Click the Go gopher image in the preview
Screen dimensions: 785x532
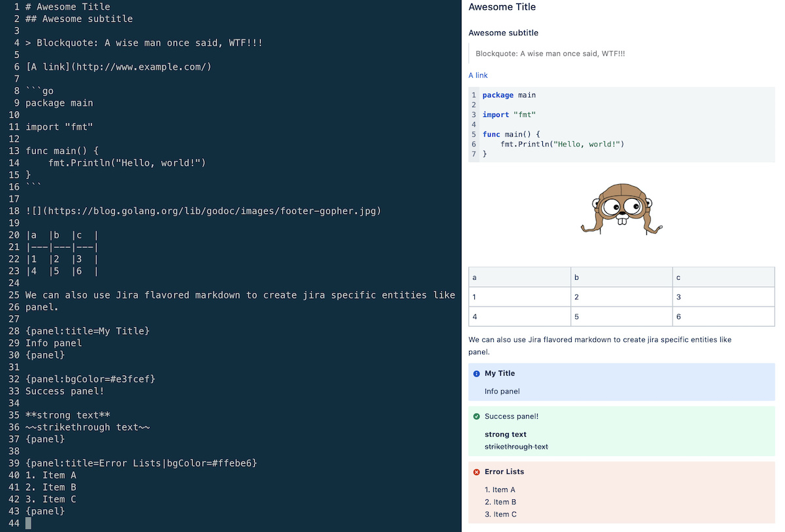coord(621,209)
